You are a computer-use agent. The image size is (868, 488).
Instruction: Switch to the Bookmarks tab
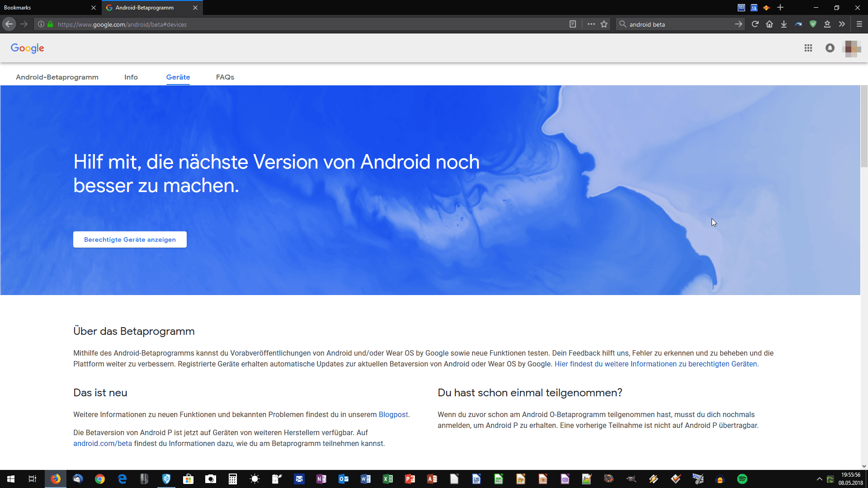coord(45,8)
